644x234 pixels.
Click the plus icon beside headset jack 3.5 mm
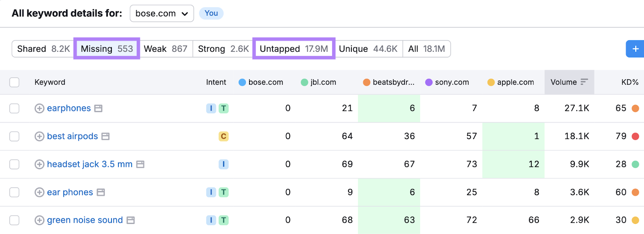tap(39, 164)
